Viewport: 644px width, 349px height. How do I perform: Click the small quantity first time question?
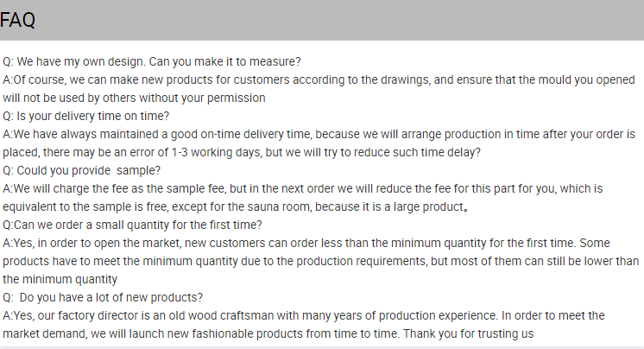[x=132, y=225]
